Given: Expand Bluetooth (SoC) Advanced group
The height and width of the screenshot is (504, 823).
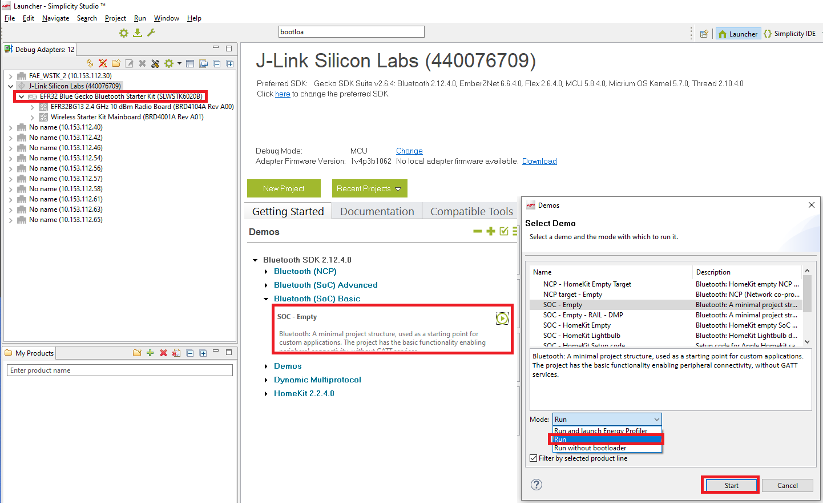Looking at the screenshot, I should pyautogui.click(x=266, y=285).
